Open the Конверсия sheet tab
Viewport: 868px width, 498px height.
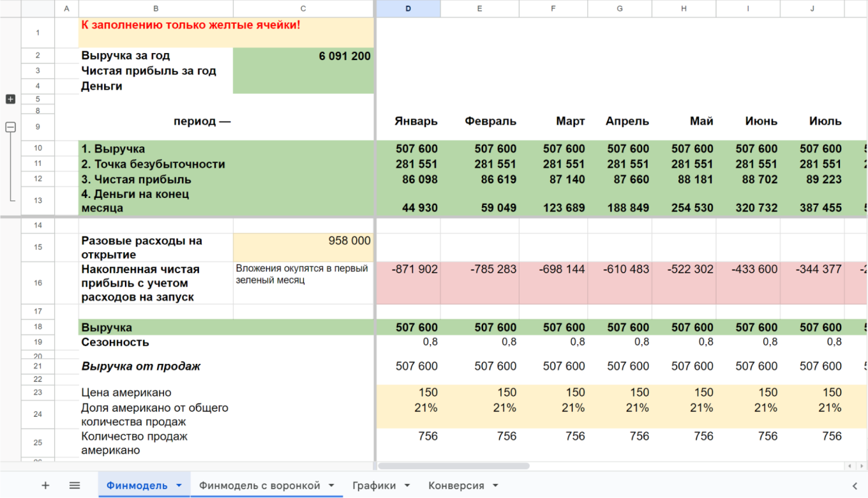pos(456,486)
